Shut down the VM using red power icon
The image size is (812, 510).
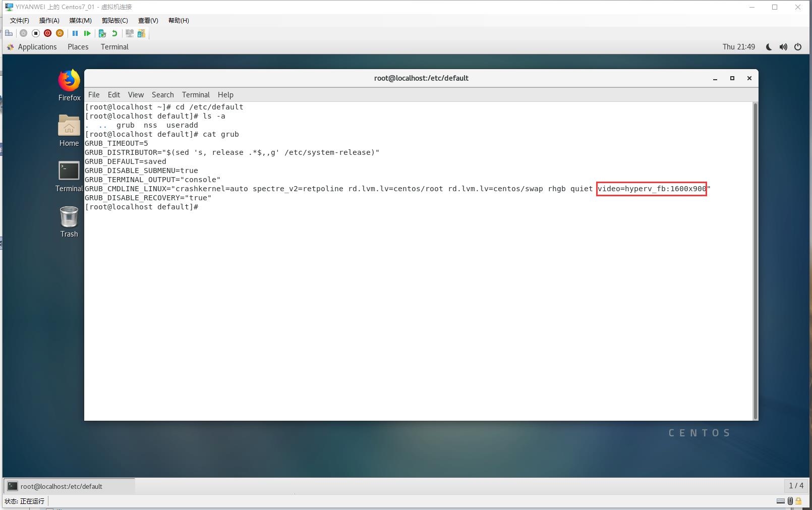pos(47,33)
